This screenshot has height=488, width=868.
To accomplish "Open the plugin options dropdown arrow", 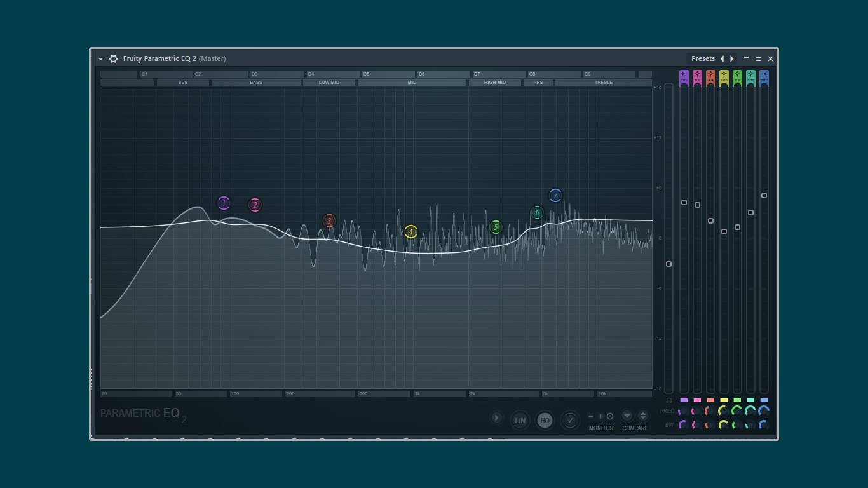I will pyautogui.click(x=100, y=58).
